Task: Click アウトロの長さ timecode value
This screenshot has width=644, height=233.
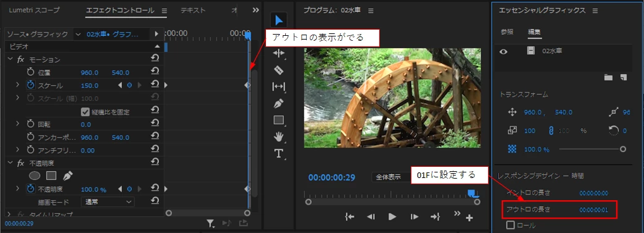Action: coord(593,210)
